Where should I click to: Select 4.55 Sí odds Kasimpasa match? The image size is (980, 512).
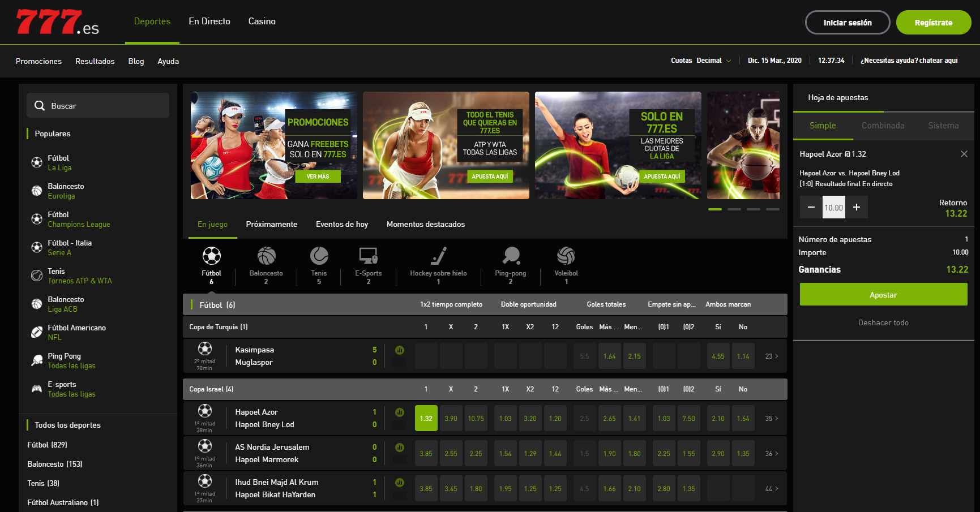coord(718,356)
